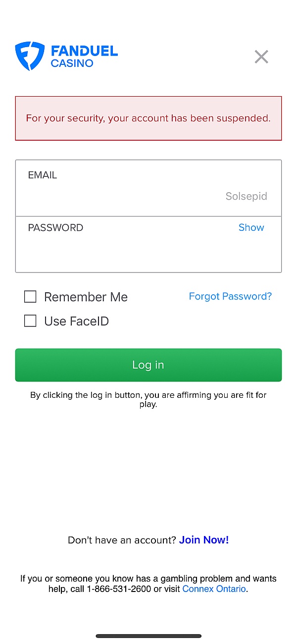Open the Forgot Password? link

pyautogui.click(x=230, y=296)
